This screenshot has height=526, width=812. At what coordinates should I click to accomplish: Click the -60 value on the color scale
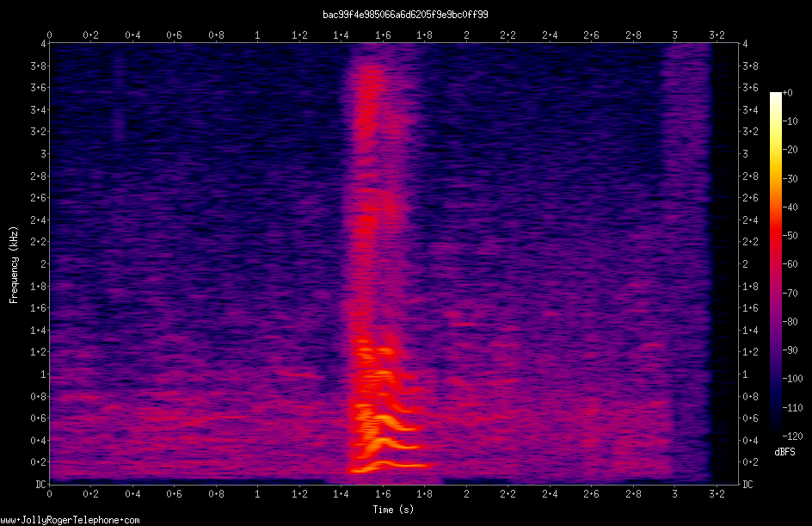click(x=790, y=264)
